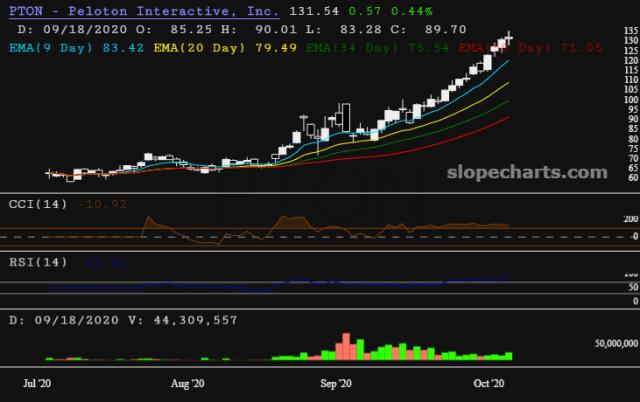Click the last price 131.54 in header
This screenshot has width=640, height=402.
(306, 9)
